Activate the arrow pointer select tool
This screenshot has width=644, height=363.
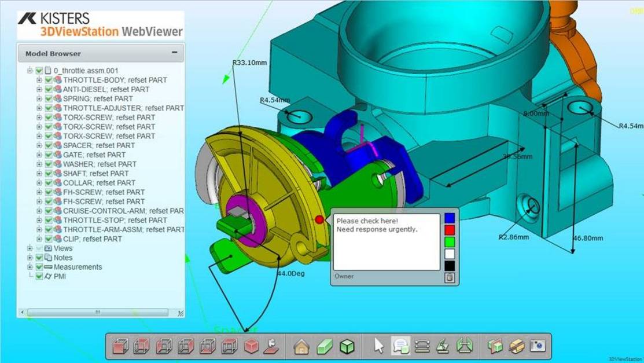(x=378, y=346)
